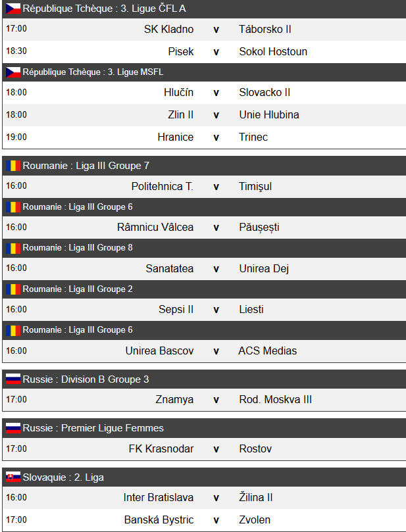Open the Sokol Hostoun team link
406x532 pixels.
tap(273, 51)
